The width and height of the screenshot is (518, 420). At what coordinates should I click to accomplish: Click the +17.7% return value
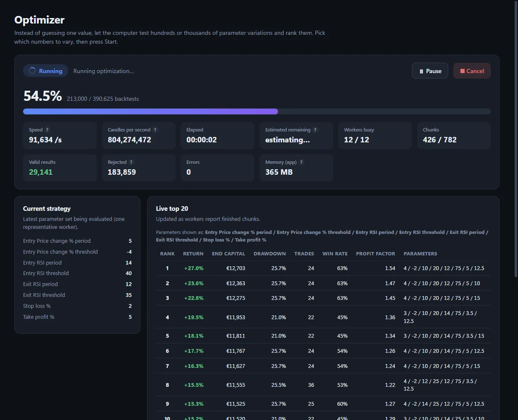pyautogui.click(x=194, y=351)
